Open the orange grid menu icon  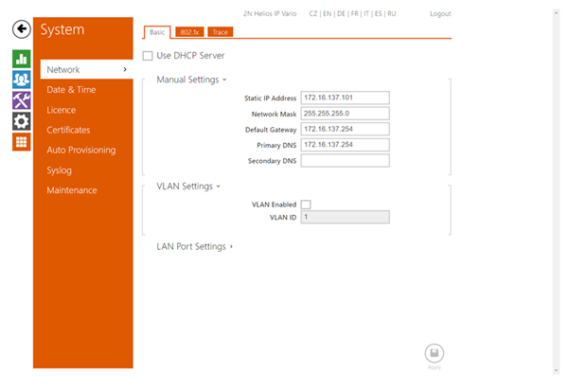(x=21, y=142)
